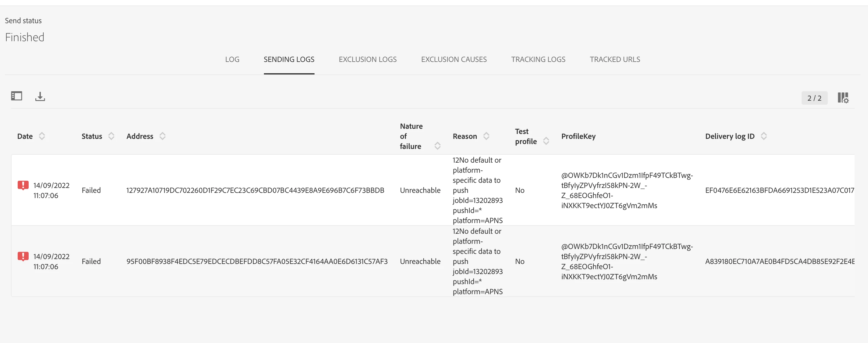868x343 pixels.
Task: Open the configure columns icon
Action: tap(843, 98)
